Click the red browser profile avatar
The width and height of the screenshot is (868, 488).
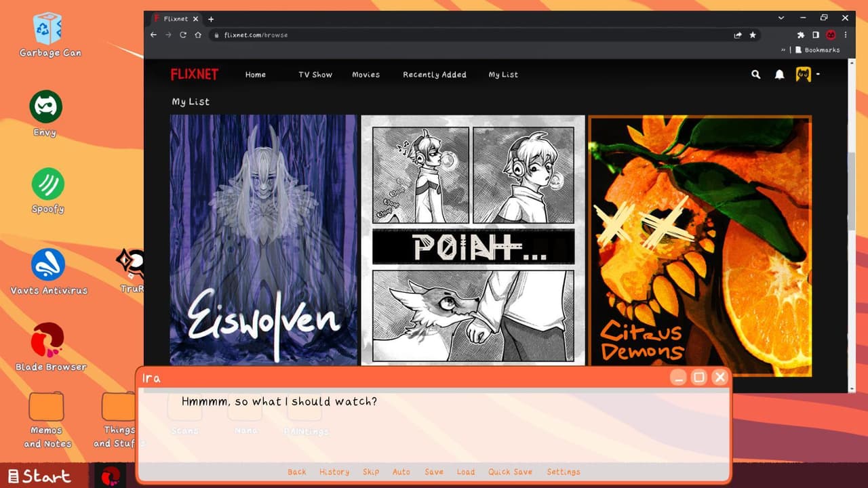(831, 35)
